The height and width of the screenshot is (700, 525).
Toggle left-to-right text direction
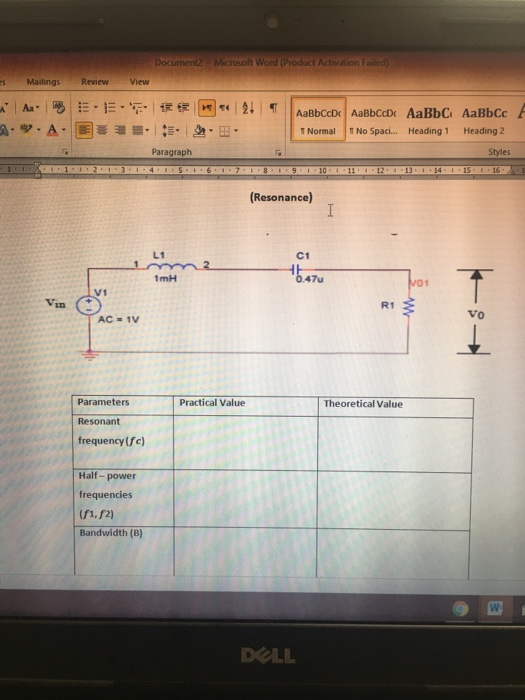(207, 108)
